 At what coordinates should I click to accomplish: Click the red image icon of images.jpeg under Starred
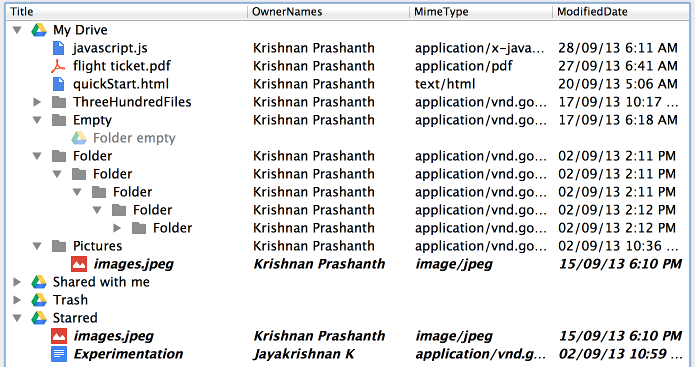tap(59, 336)
